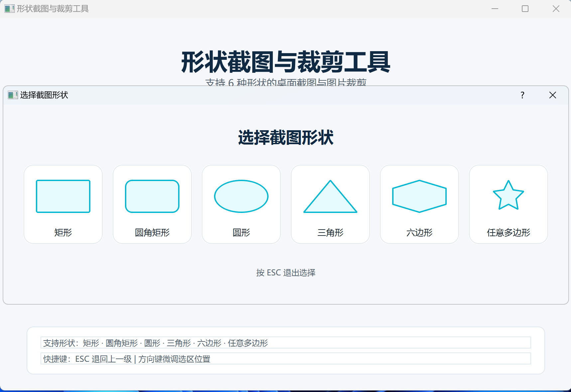Select the triangle shape icon

pos(330,196)
